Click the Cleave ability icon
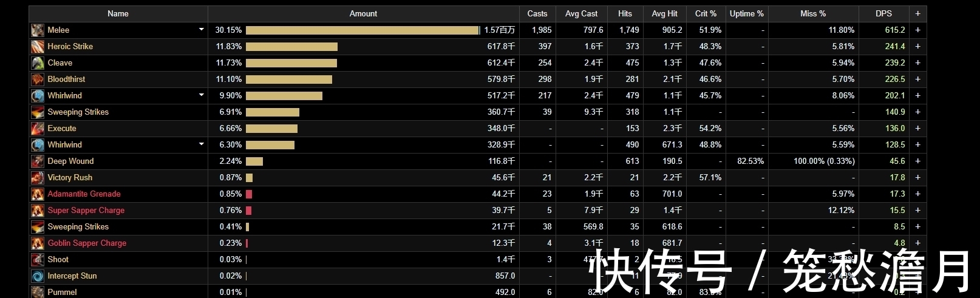Screen dimensions: 980x298 [x=38, y=63]
